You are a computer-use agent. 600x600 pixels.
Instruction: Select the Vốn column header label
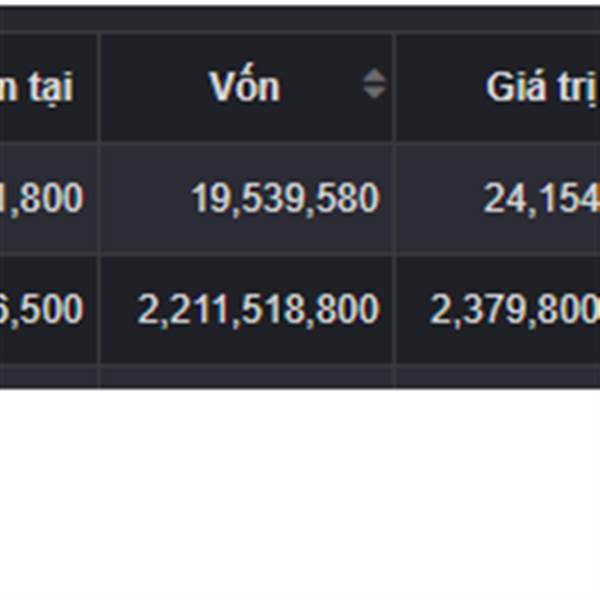click(x=244, y=87)
